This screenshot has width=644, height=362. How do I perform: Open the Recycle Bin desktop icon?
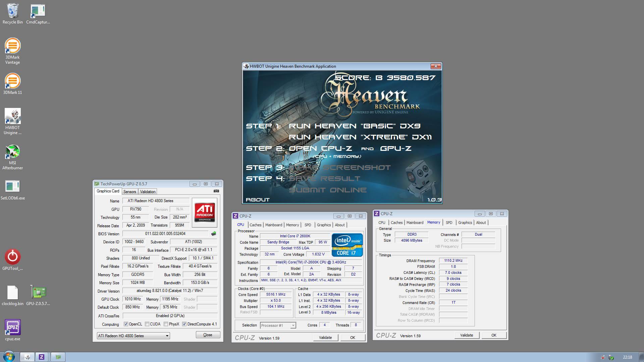13,14
